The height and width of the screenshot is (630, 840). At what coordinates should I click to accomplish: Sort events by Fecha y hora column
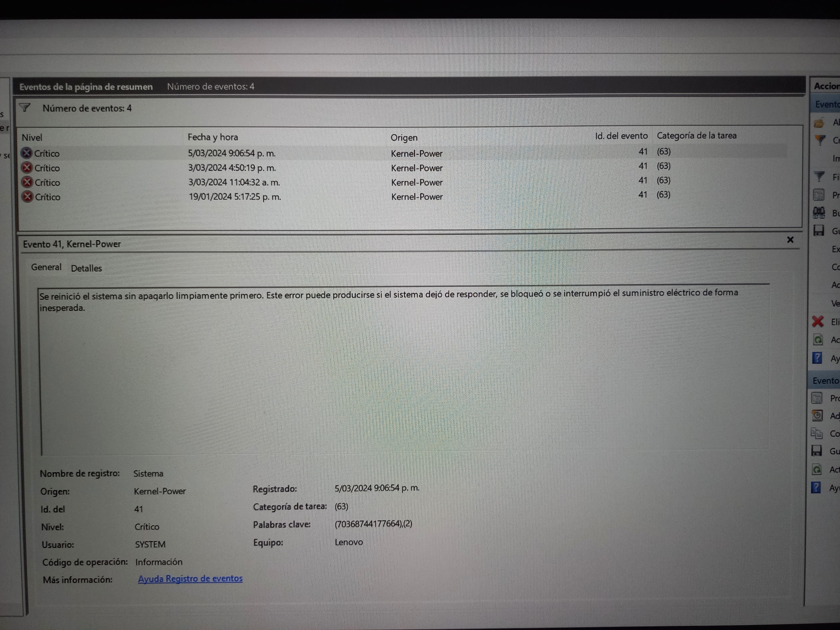point(213,137)
